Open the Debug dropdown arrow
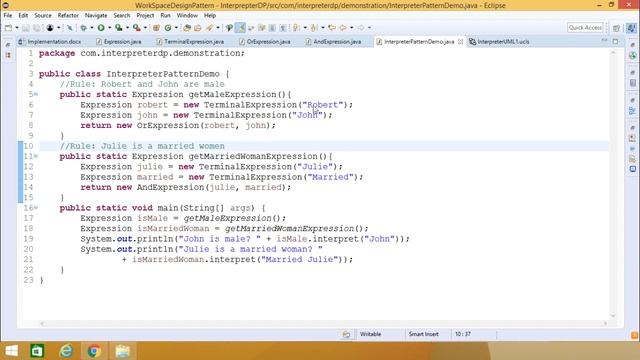 (x=92, y=28)
